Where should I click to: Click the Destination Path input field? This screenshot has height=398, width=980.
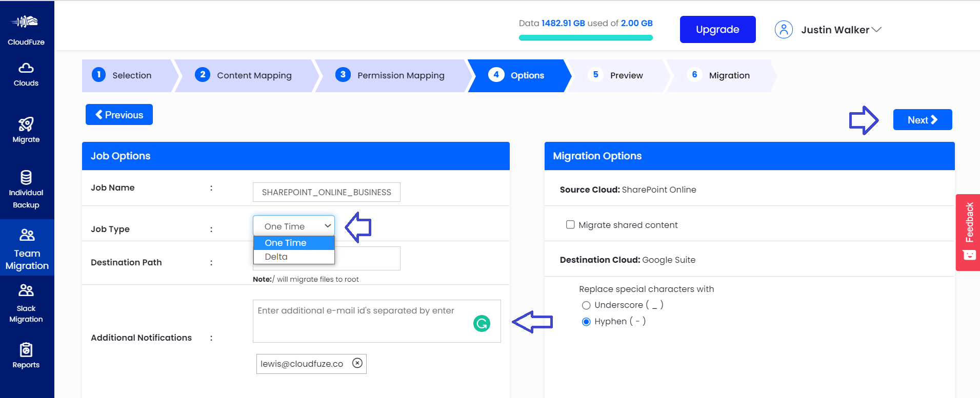click(x=326, y=259)
